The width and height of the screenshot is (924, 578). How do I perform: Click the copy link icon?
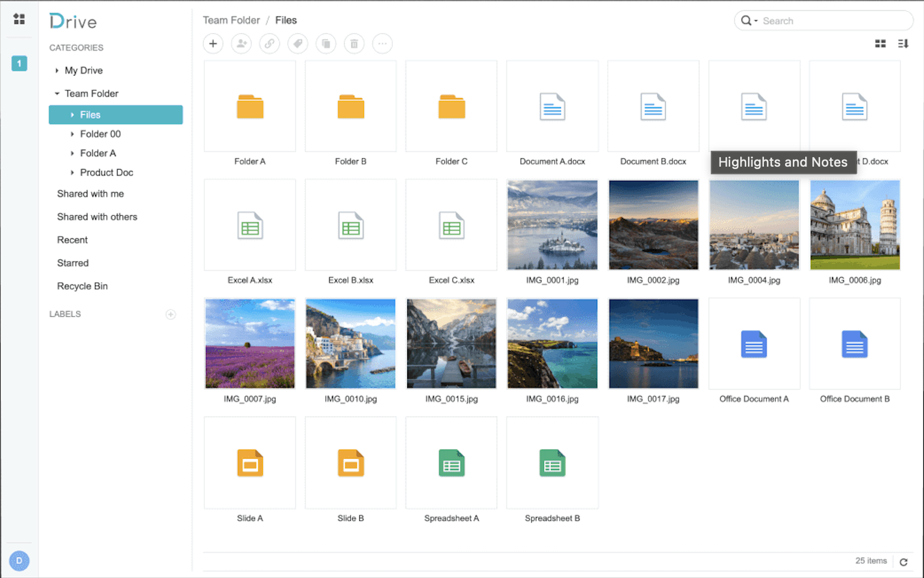269,44
